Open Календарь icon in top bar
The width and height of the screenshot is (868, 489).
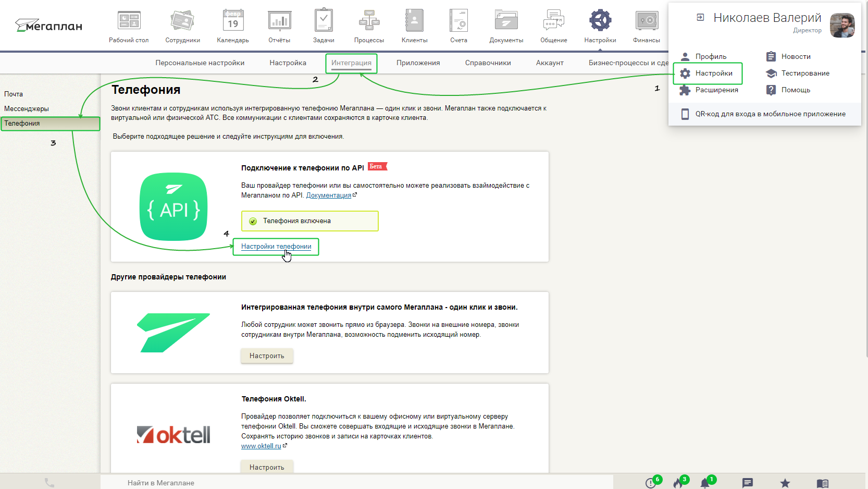point(233,21)
